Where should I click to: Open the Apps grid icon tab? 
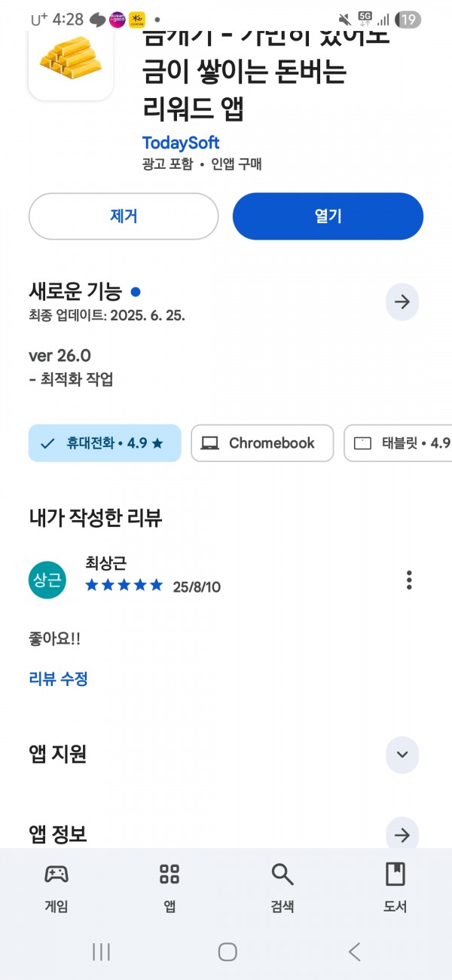(x=169, y=874)
